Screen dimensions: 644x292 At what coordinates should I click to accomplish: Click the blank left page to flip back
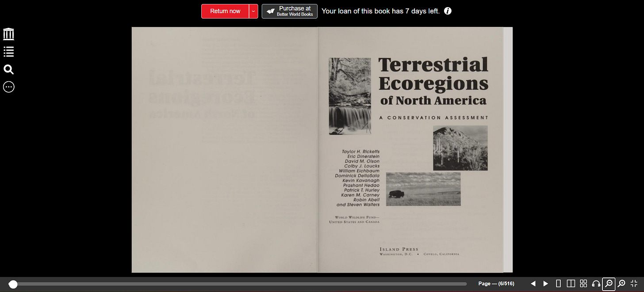(225, 150)
